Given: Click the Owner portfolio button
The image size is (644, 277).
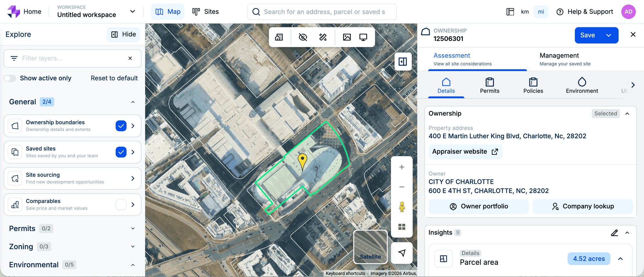Looking at the screenshot, I should pos(478,207).
